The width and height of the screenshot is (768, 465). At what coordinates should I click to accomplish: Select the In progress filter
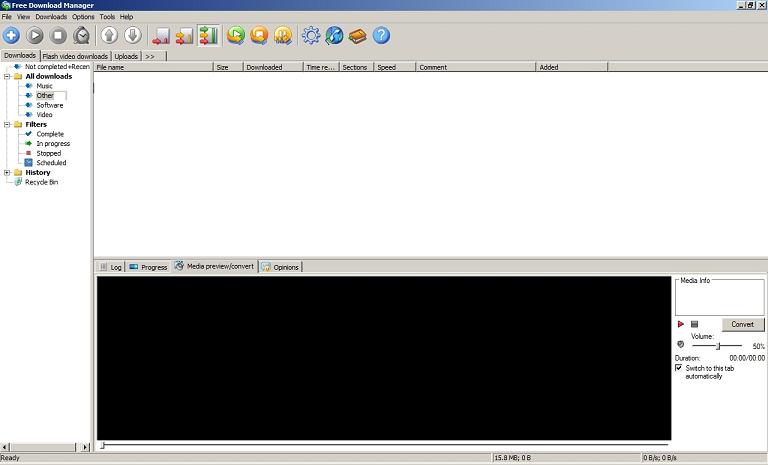click(53, 144)
